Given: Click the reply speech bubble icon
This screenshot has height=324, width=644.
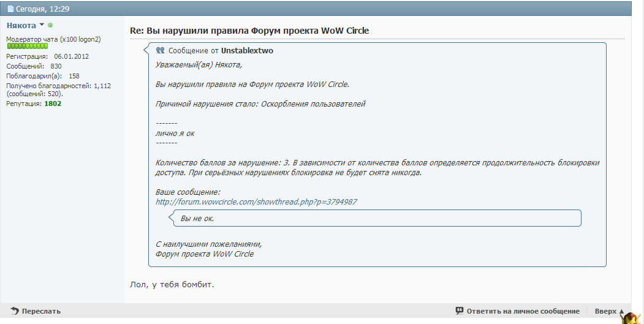Looking at the screenshot, I should pyautogui.click(x=460, y=311).
